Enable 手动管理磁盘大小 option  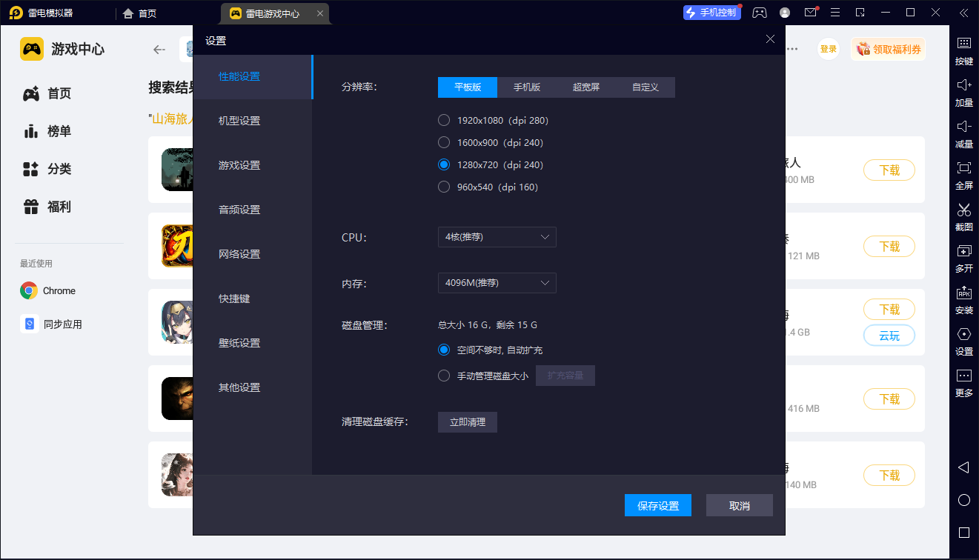[x=444, y=375]
